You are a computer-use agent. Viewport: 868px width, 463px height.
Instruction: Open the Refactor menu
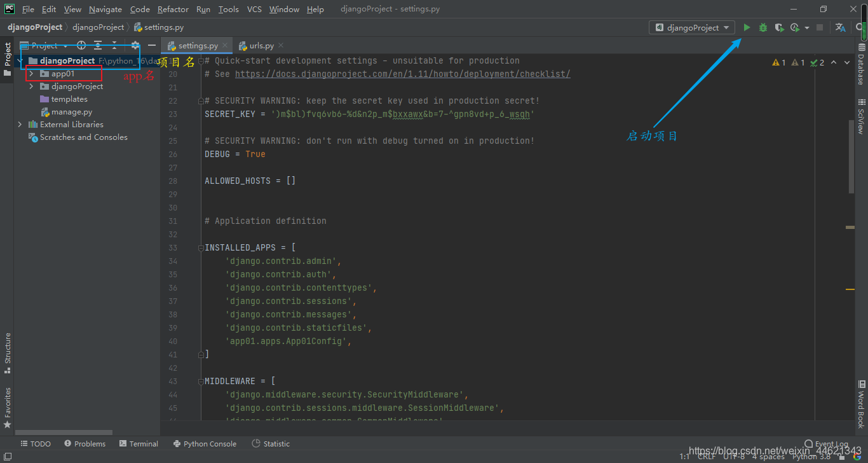point(173,9)
